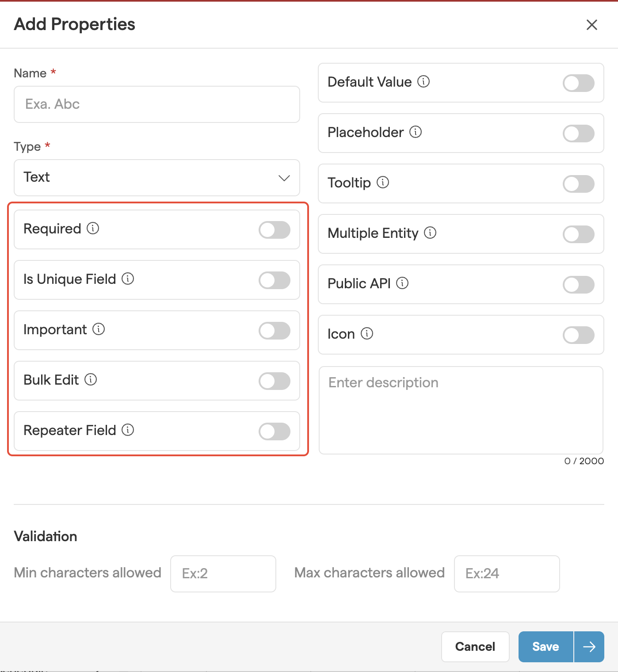Open the Type dropdown showing Text
The width and height of the screenshot is (618, 672).
(x=157, y=178)
